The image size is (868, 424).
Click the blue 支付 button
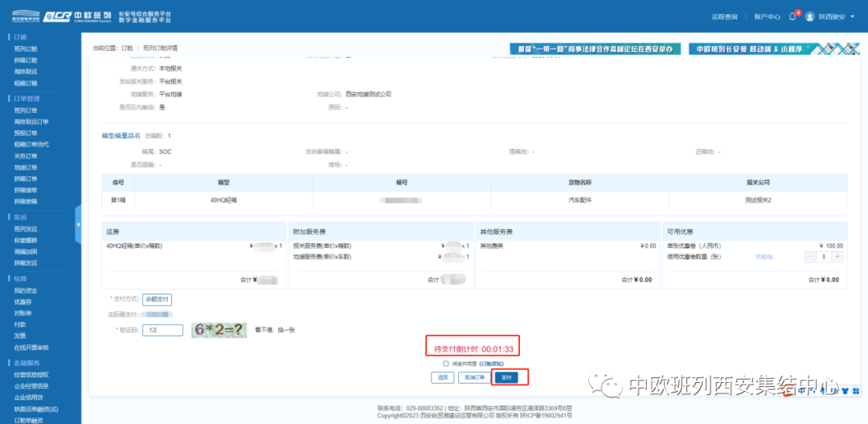(506, 377)
